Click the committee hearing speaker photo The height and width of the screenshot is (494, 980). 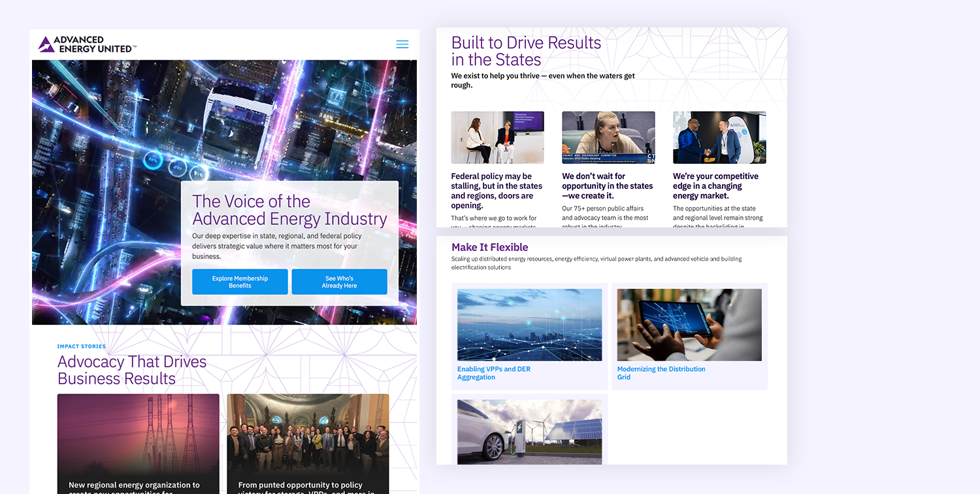pos(608,137)
